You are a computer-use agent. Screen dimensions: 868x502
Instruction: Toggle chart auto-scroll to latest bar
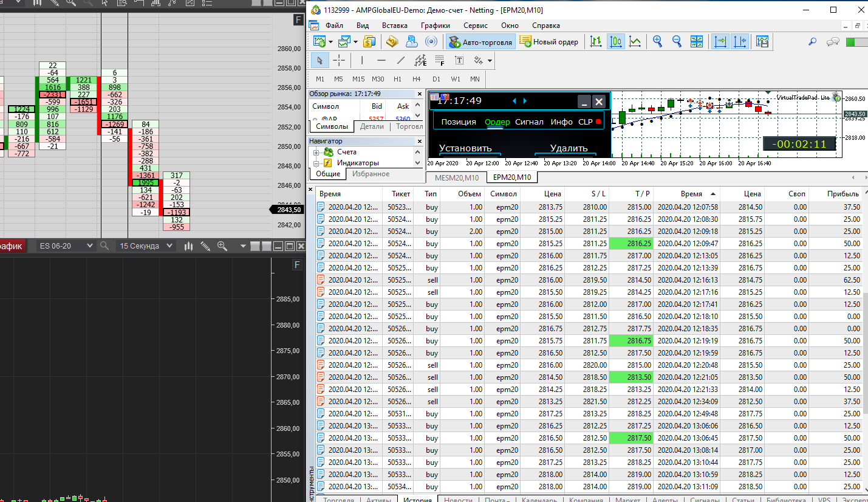click(720, 42)
